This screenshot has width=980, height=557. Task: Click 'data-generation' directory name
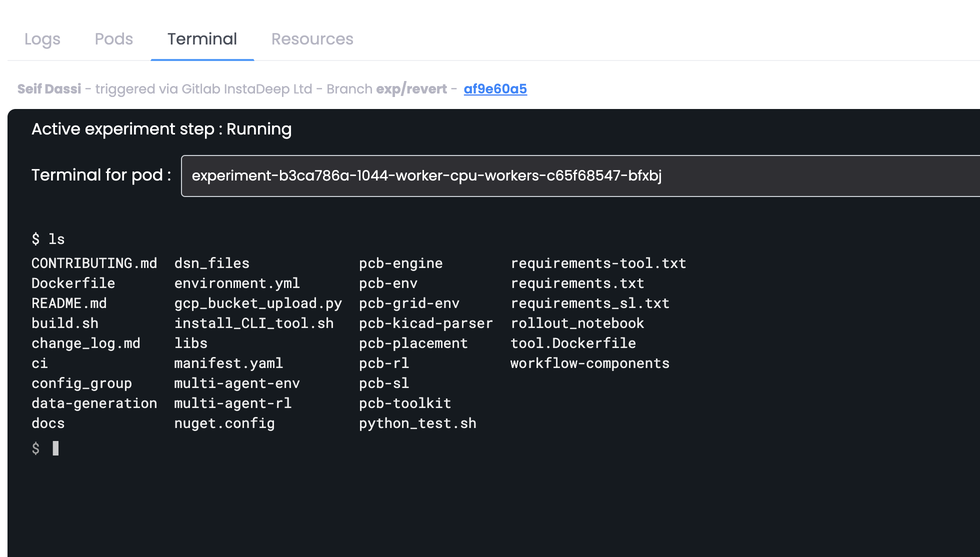(94, 403)
